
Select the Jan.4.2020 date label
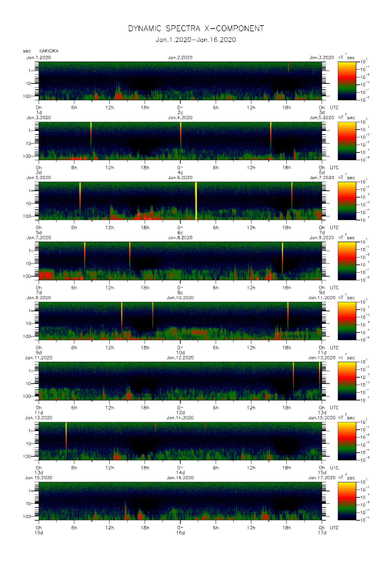click(180, 117)
